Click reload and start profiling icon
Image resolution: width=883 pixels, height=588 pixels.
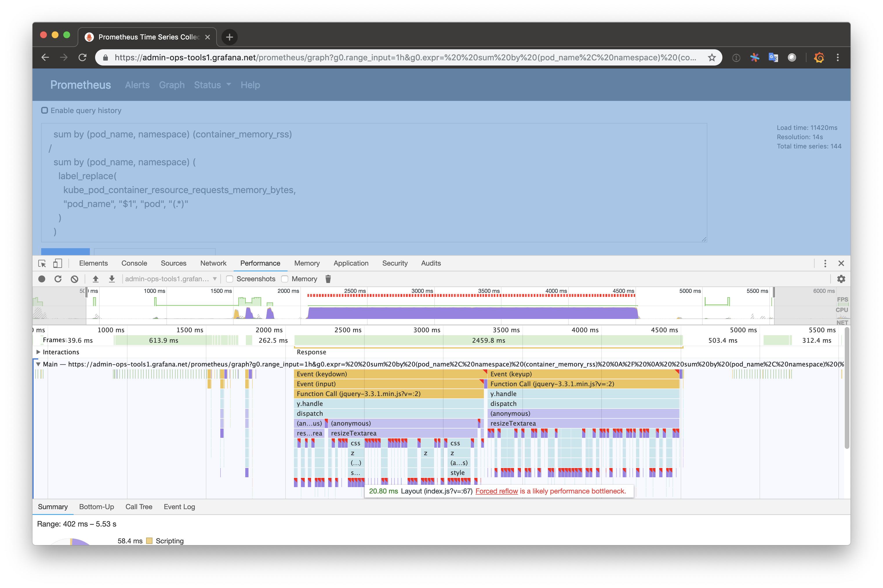click(x=58, y=279)
